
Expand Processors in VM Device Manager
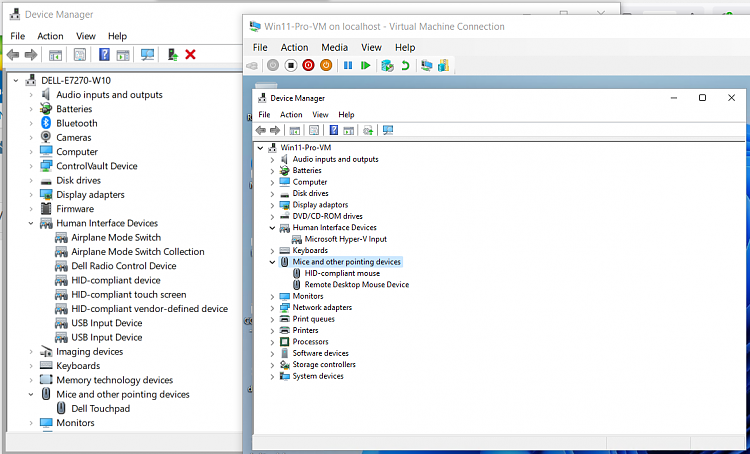click(272, 342)
